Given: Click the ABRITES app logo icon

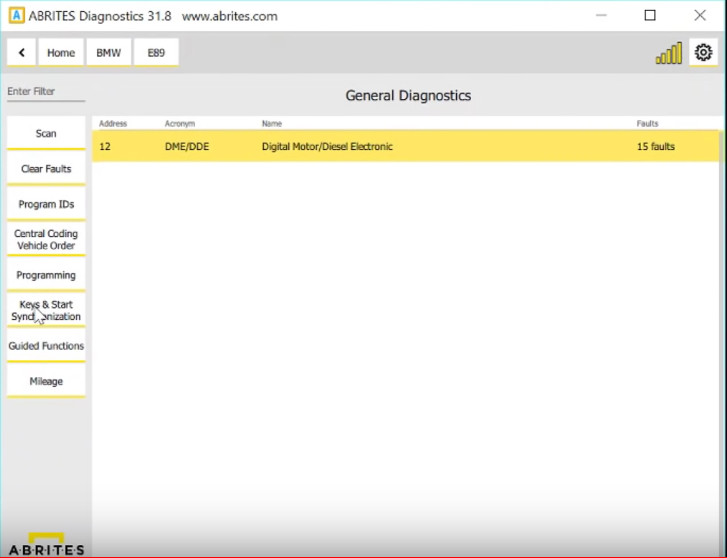Looking at the screenshot, I should click(x=17, y=16).
